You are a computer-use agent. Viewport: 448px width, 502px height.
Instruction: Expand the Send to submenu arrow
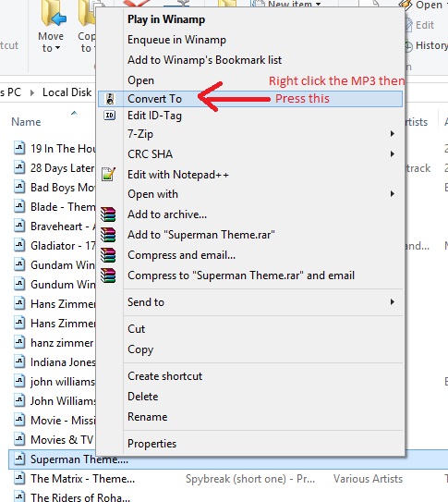(x=392, y=302)
